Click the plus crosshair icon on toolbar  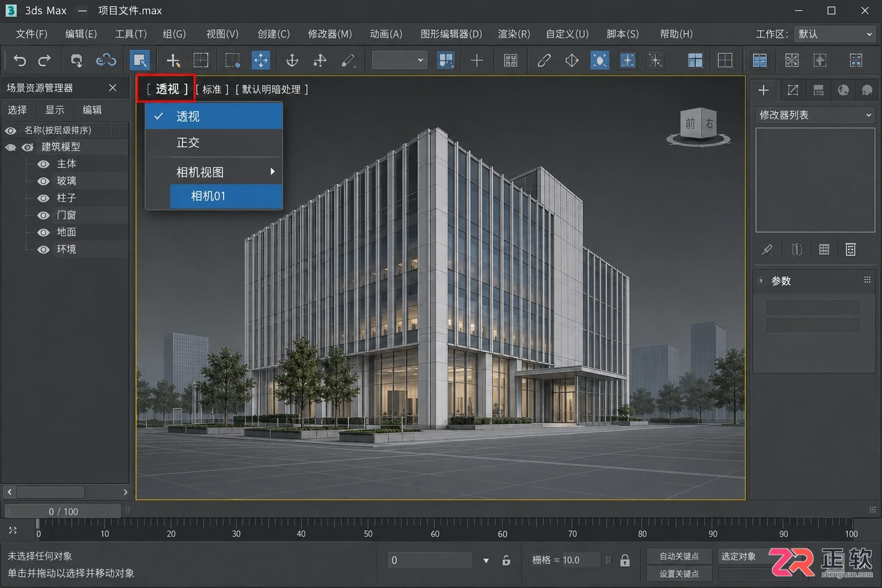pos(477,60)
